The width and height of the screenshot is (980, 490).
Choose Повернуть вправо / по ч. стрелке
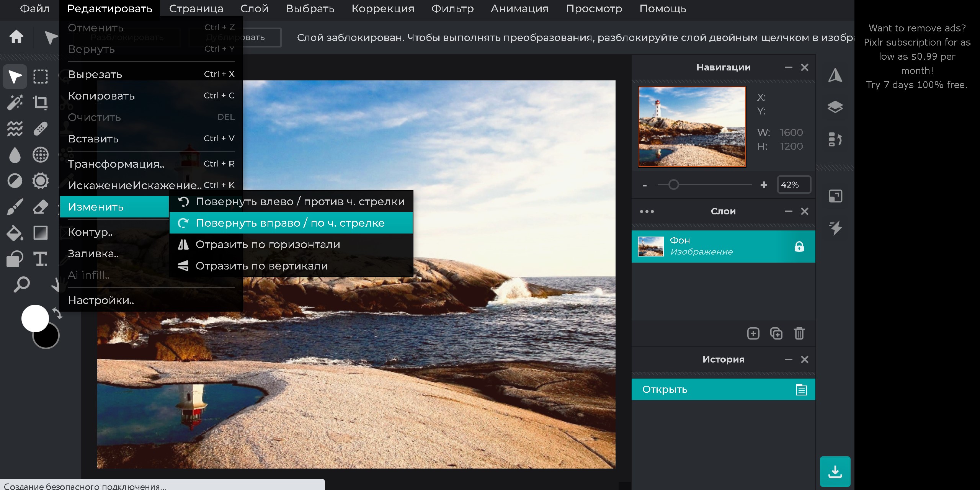[291, 223]
